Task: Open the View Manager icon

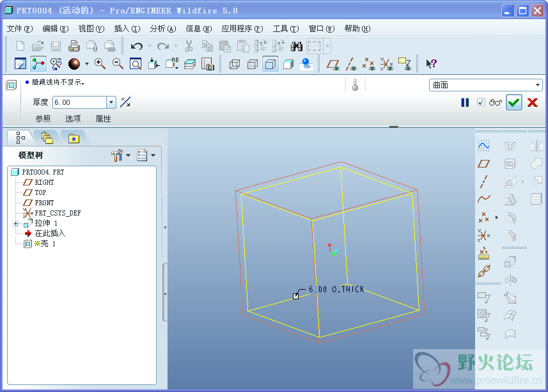Action: [208, 64]
